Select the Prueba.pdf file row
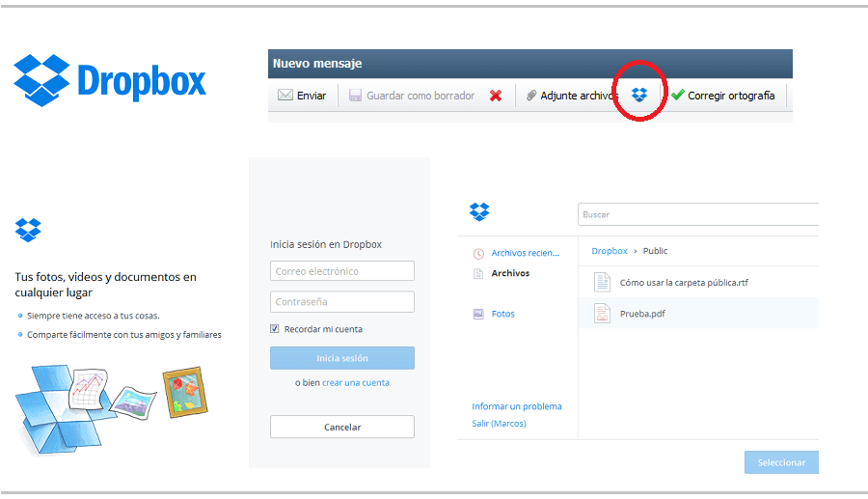Viewport: 868px width, 499px height. tap(698, 314)
